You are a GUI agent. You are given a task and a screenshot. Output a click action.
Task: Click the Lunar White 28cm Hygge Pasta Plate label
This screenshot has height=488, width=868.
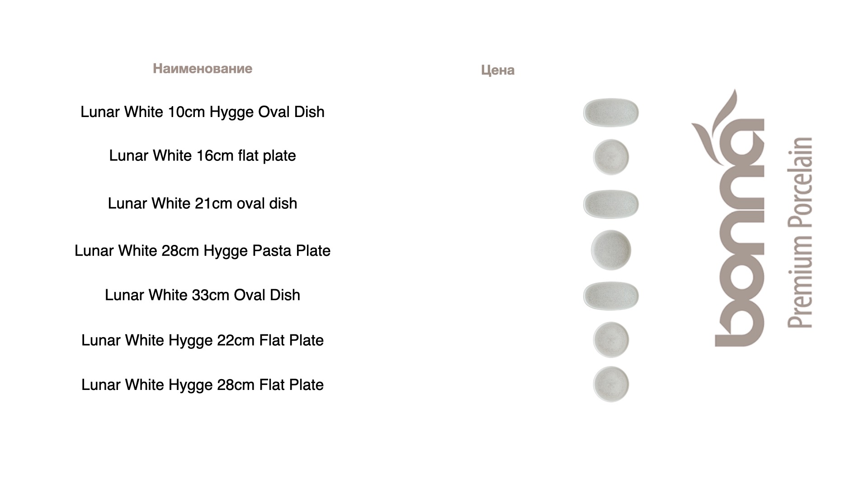click(x=203, y=251)
